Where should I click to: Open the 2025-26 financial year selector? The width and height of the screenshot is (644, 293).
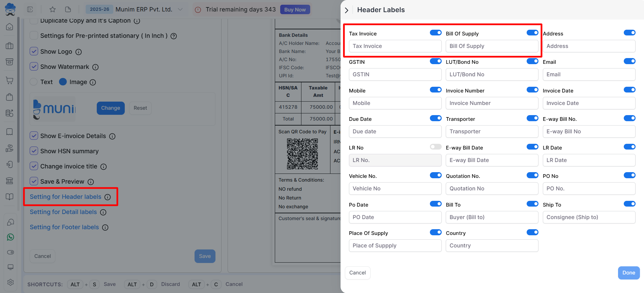click(99, 9)
